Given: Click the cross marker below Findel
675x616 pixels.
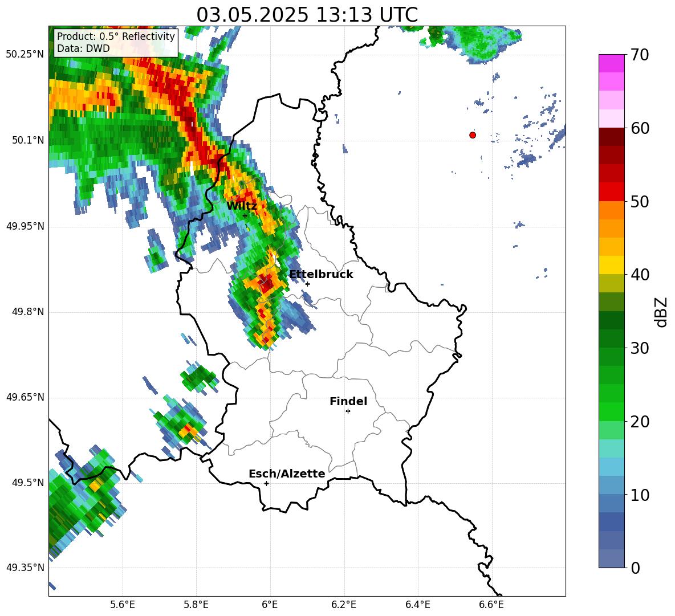Looking at the screenshot, I should click(x=348, y=411).
